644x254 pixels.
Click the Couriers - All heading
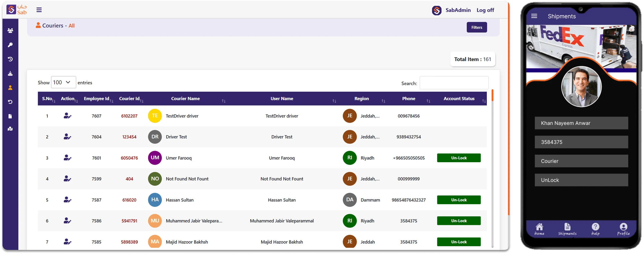[55, 25]
